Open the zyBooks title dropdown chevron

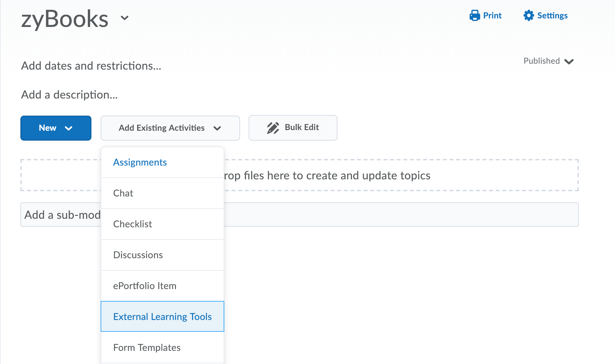coord(125,18)
